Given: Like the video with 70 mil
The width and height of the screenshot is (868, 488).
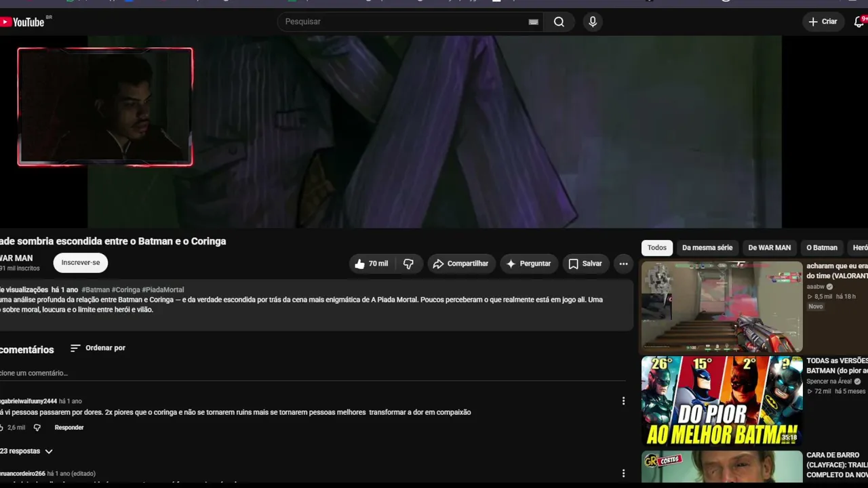Looking at the screenshot, I should pos(372,264).
